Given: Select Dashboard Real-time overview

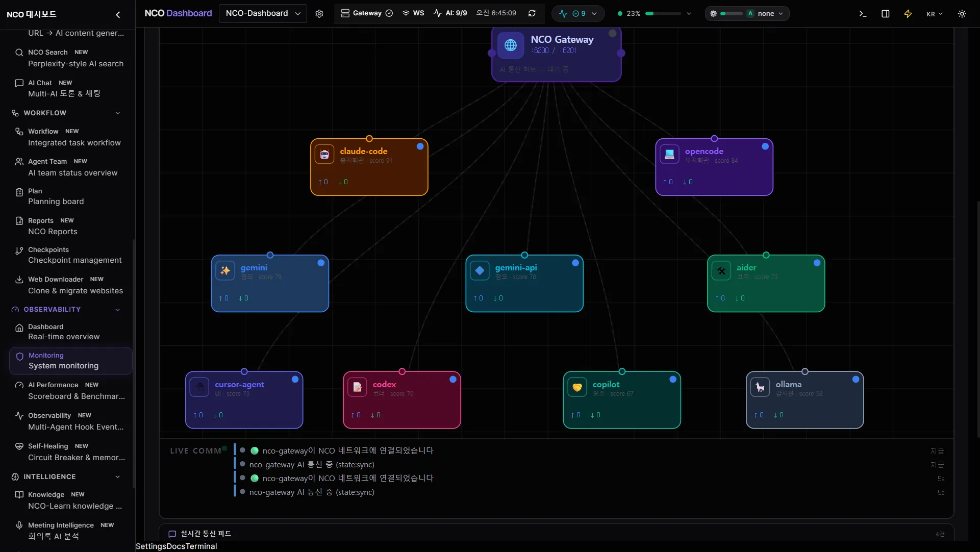Looking at the screenshot, I should pyautogui.click(x=70, y=332).
